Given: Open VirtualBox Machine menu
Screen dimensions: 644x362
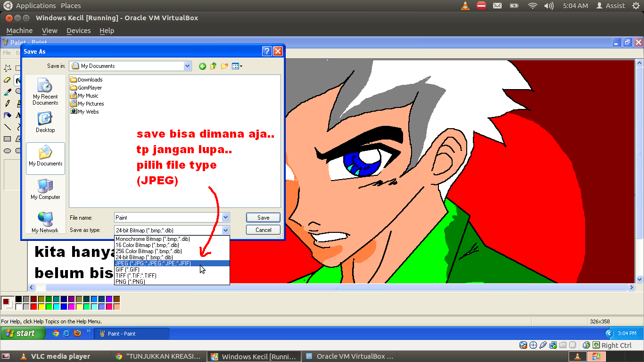Looking at the screenshot, I should (19, 31).
